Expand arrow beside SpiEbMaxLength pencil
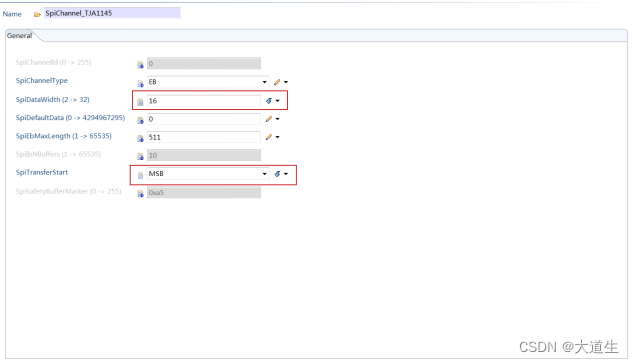This screenshot has width=634, height=363. [277, 137]
